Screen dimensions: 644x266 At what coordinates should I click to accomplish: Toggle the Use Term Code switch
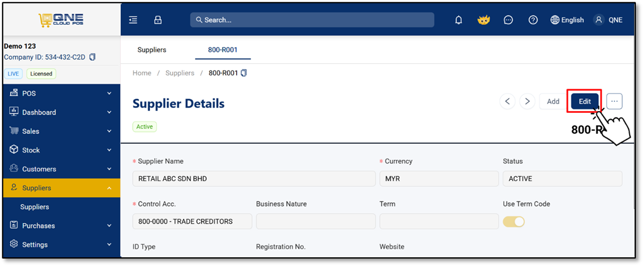(x=514, y=221)
